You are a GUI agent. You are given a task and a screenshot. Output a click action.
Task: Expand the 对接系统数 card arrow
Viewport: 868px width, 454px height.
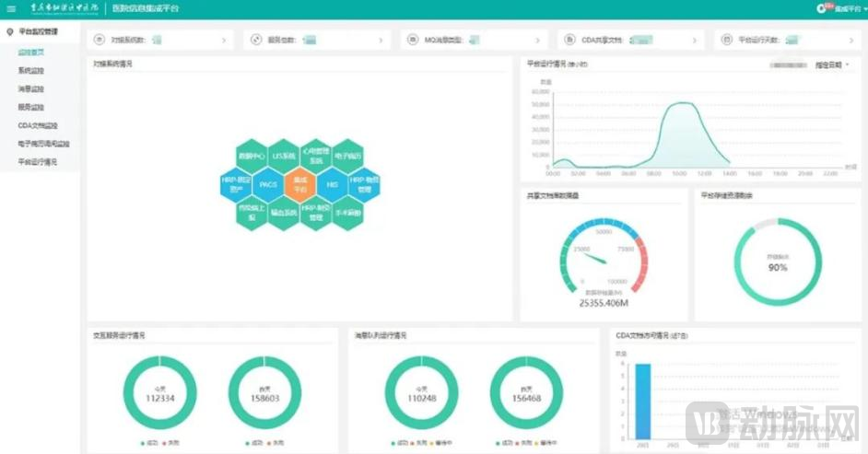point(223,41)
